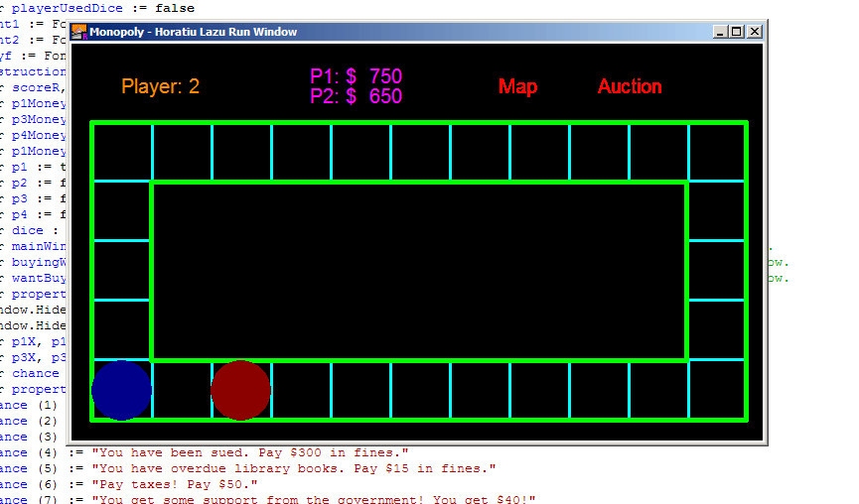Viewport: 859px width, 504px height.
Task: Close the Monopoly run window
Action: coord(755,32)
